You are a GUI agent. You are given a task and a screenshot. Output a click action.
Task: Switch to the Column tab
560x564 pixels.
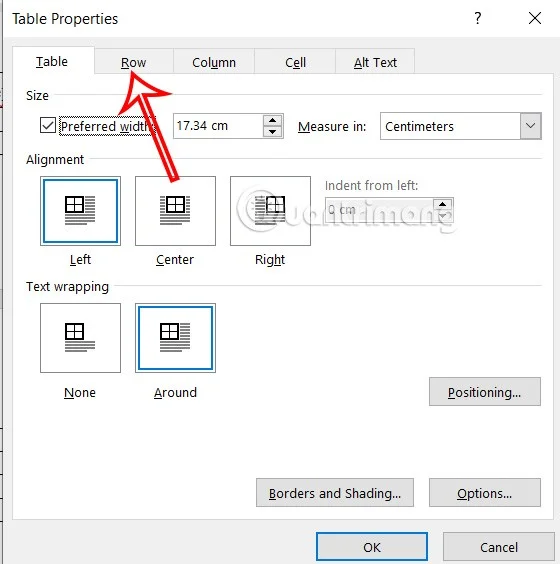coord(214,62)
